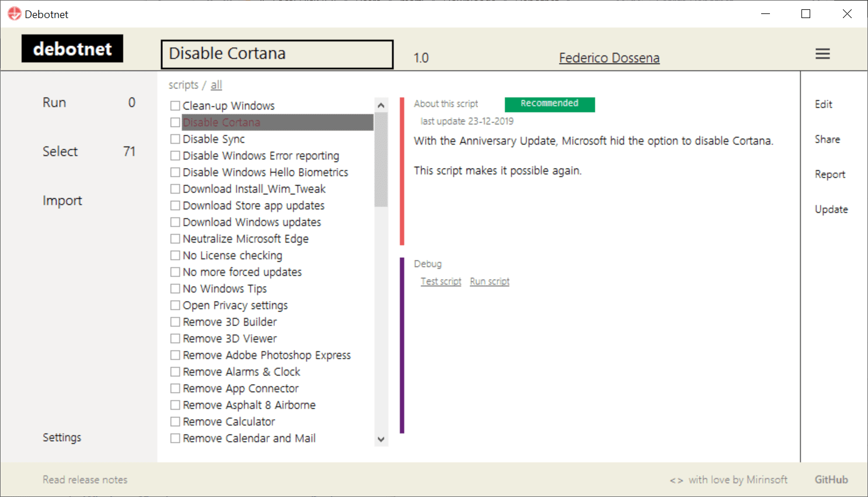The image size is (868, 497).
Task: Choose Import in the left sidebar
Action: pyautogui.click(x=62, y=201)
